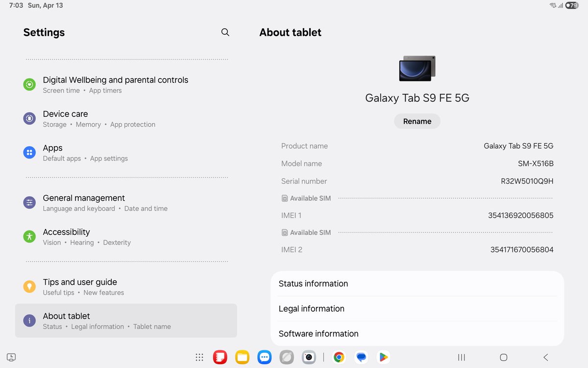Tap the Back navigation button
The height and width of the screenshot is (368, 588).
546,357
